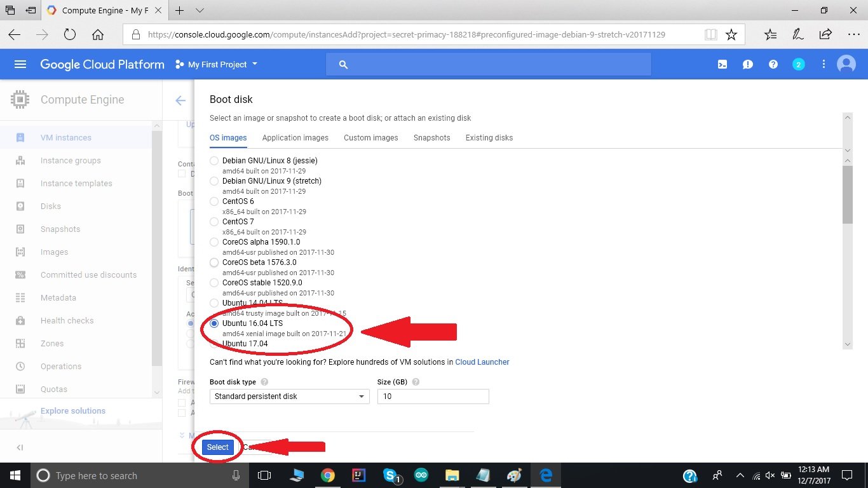Click the Operations clock icon

tap(20, 366)
